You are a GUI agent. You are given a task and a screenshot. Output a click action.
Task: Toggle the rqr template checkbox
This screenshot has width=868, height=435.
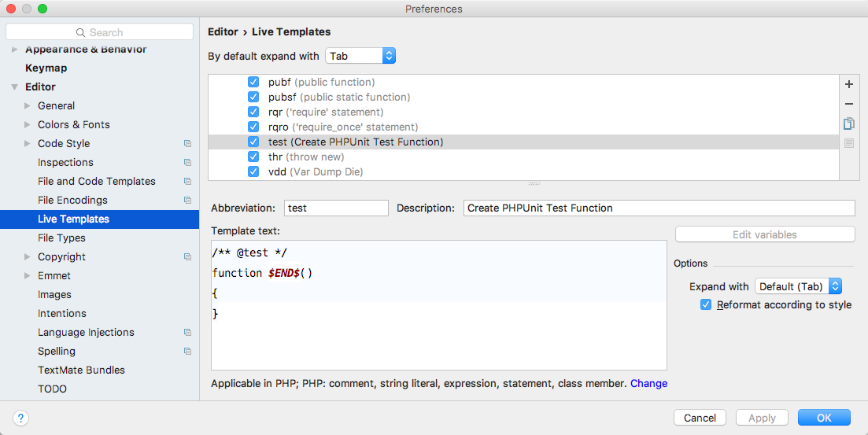pos(253,112)
